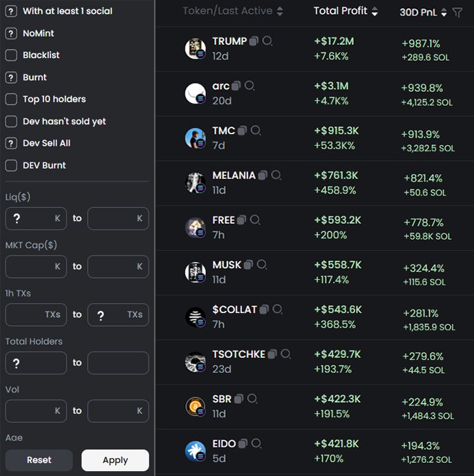
Task: Tick the Dev hasn't sold yet option
Action: coord(11,122)
